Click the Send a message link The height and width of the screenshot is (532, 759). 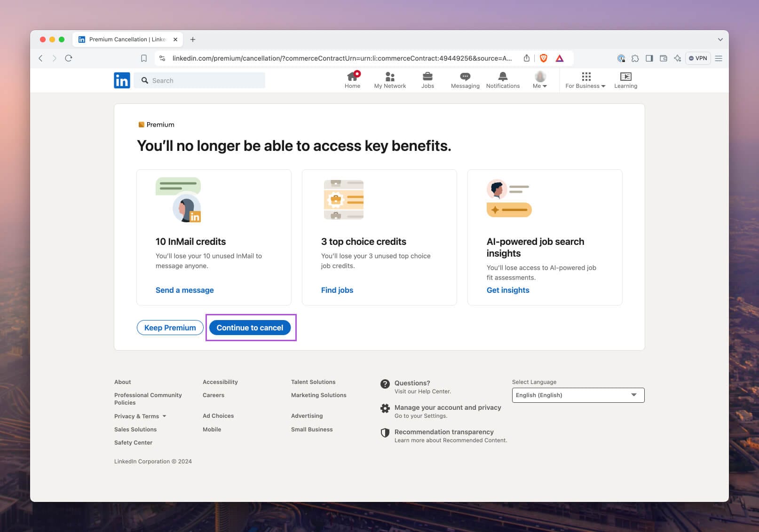click(x=184, y=290)
